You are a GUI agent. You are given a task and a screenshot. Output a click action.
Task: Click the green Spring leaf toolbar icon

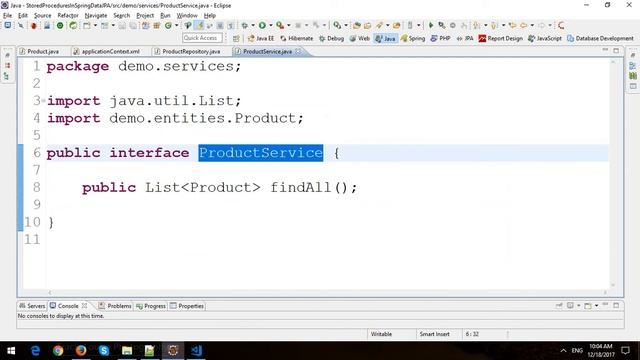point(73,25)
